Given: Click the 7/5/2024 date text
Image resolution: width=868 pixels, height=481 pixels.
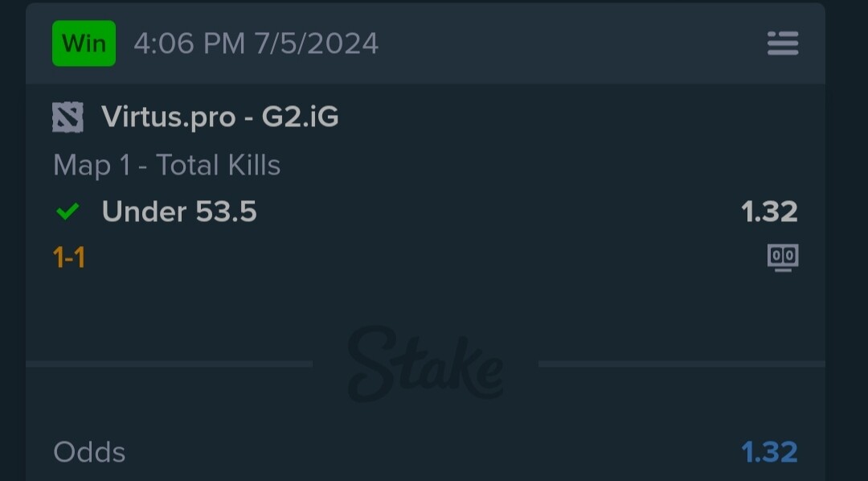Looking at the screenshot, I should pyautogui.click(x=317, y=43).
